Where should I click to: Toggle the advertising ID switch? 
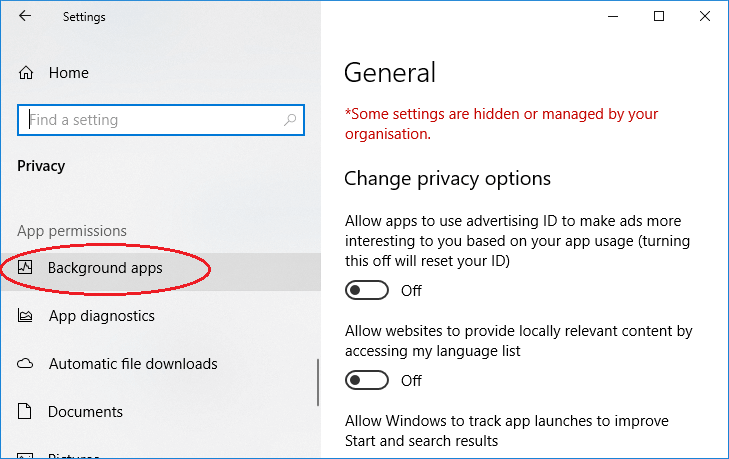pos(367,290)
